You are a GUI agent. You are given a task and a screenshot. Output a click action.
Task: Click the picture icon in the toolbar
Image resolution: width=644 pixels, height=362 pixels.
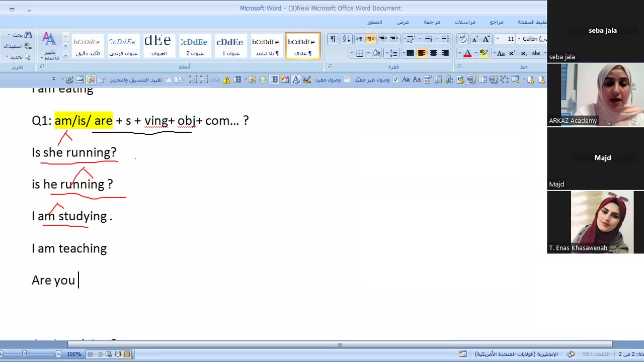pos(80,79)
